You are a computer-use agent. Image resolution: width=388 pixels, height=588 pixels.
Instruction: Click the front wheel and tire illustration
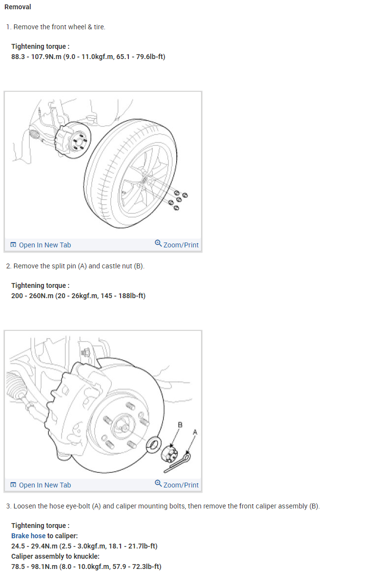pyautogui.click(x=103, y=165)
